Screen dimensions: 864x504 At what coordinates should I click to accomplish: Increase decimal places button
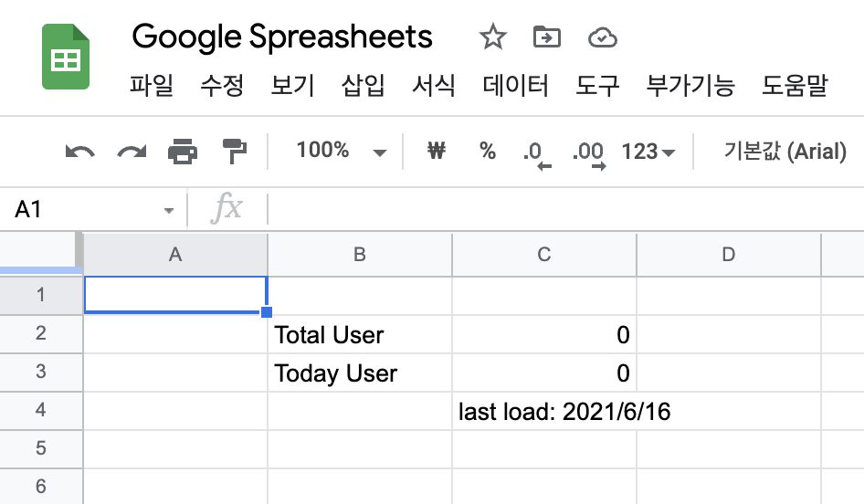(x=588, y=155)
